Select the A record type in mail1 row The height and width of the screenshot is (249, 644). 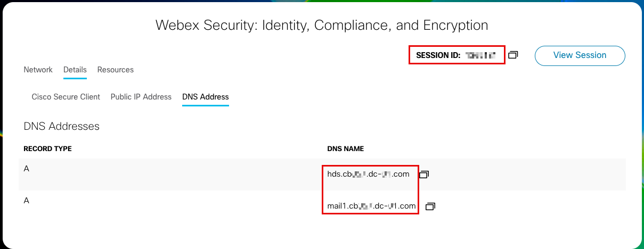click(x=27, y=201)
